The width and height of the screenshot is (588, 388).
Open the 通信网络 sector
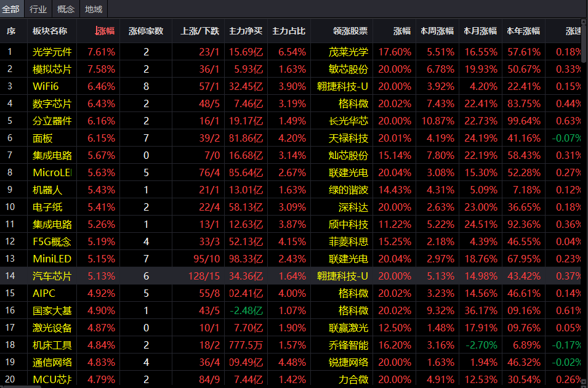pos(52,363)
